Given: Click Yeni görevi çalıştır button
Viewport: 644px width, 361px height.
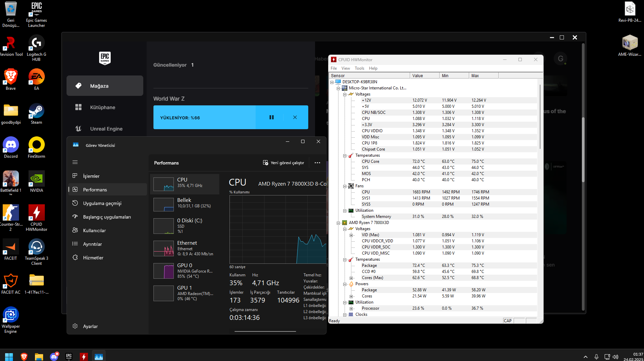Looking at the screenshot, I should pos(283,163).
